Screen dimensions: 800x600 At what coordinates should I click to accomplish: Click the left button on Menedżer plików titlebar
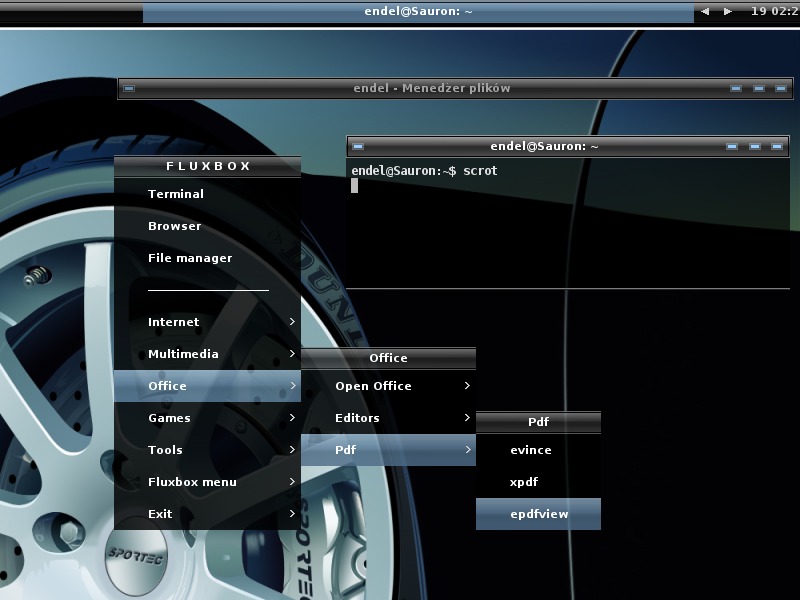[x=129, y=88]
